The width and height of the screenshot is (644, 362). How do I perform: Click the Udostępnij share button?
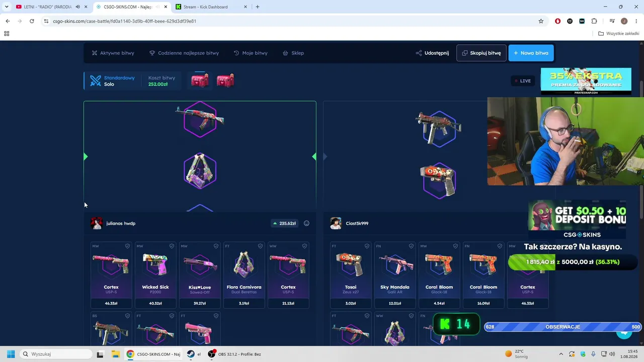point(432,53)
